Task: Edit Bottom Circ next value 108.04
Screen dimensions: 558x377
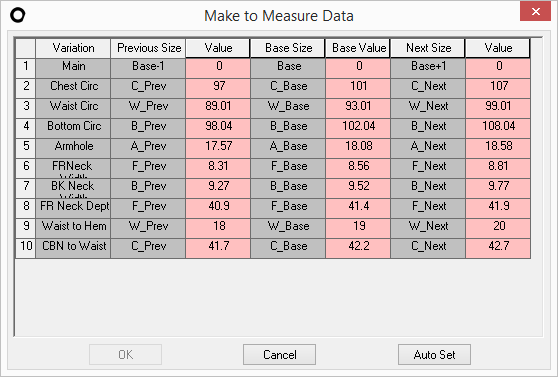Action: pos(498,126)
